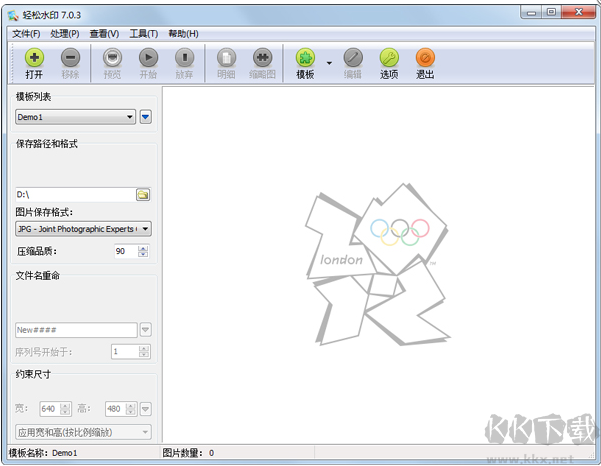Open the Process (处理) menu
Screen dimensions: 601x466
coord(65,34)
